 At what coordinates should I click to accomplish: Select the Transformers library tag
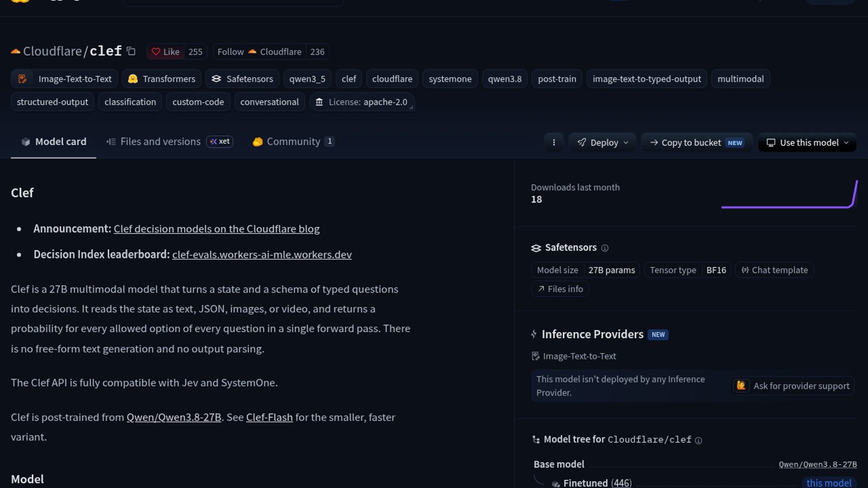pyautogui.click(x=162, y=79)
